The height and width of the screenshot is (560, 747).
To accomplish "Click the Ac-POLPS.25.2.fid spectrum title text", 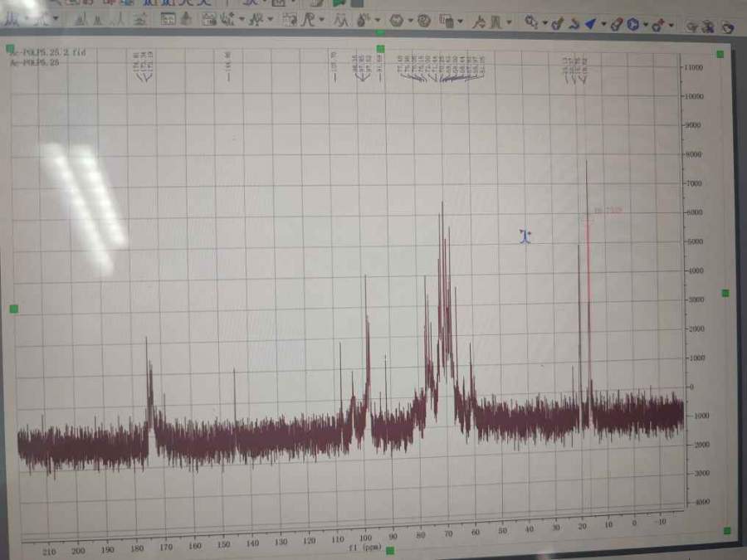I will coord(48,52).
